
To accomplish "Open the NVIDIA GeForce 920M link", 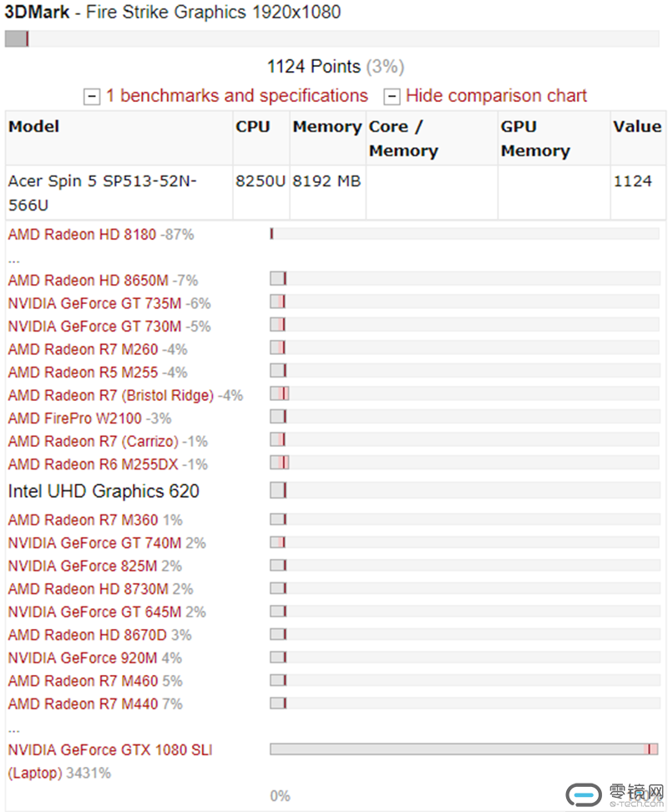I will pyautogui.click(x=83, y=658).
